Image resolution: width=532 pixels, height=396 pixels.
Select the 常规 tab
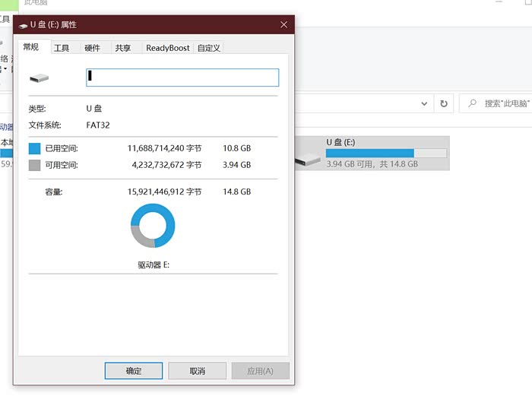pyautogui.click(x=31, y=47)
